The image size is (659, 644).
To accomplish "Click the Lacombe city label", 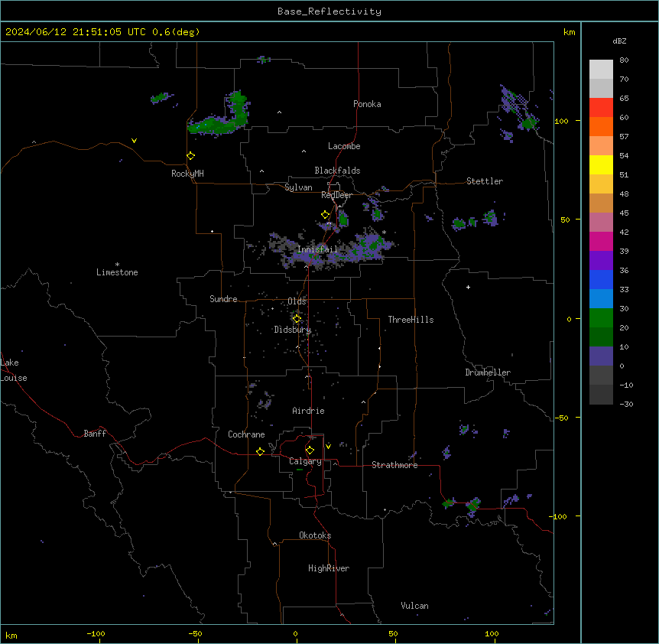I will tap(344, 146).
